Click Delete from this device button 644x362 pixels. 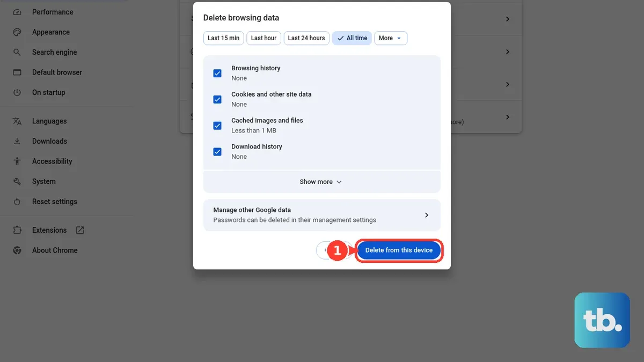tap(399, 250)
